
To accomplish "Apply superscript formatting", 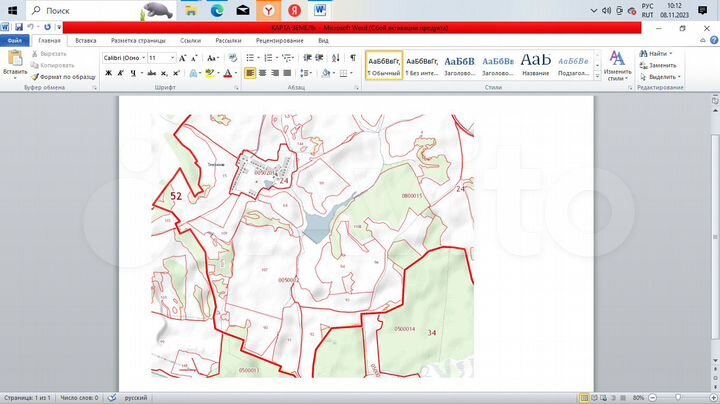I will pos(176,73).
